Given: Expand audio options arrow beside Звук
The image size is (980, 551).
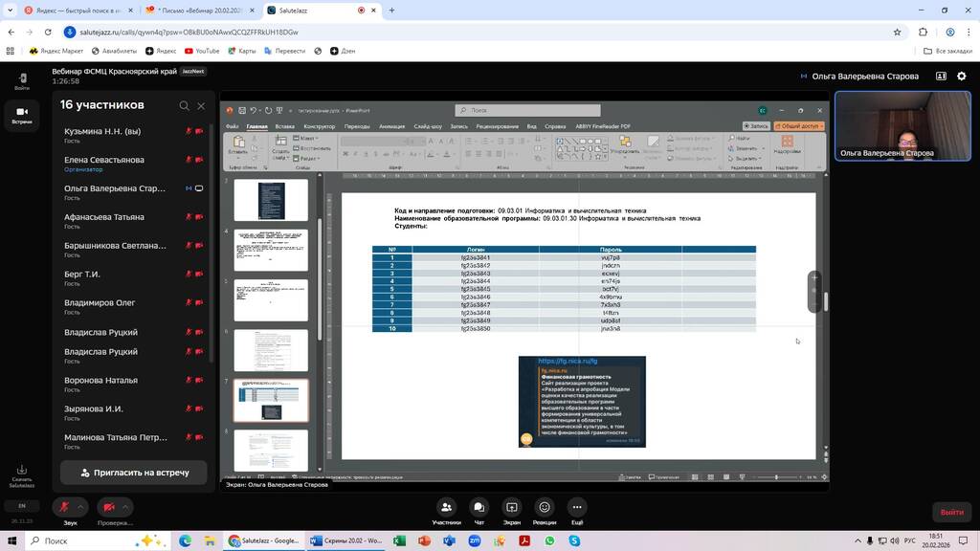Looking at the screenshot, I should [81, 507].
